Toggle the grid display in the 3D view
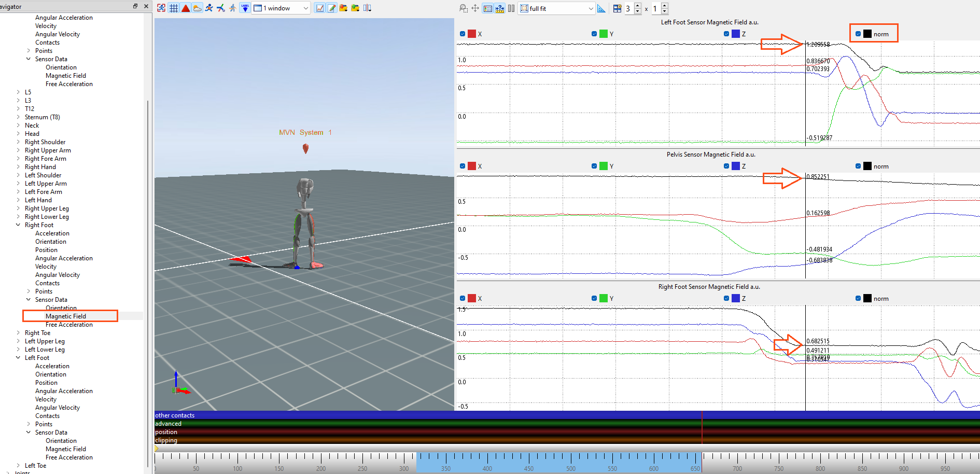Screen dimensions: 980x474 pyautogui.click(x=174, y=8)
